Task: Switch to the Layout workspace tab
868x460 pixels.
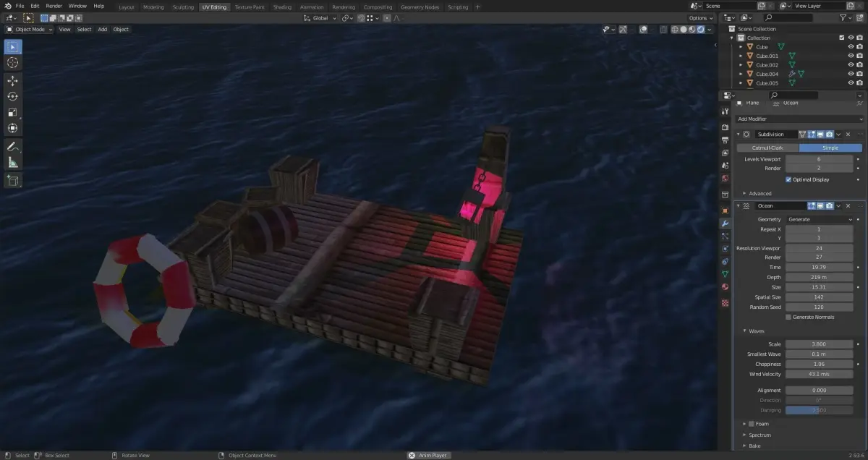Action: pos(127,7)
